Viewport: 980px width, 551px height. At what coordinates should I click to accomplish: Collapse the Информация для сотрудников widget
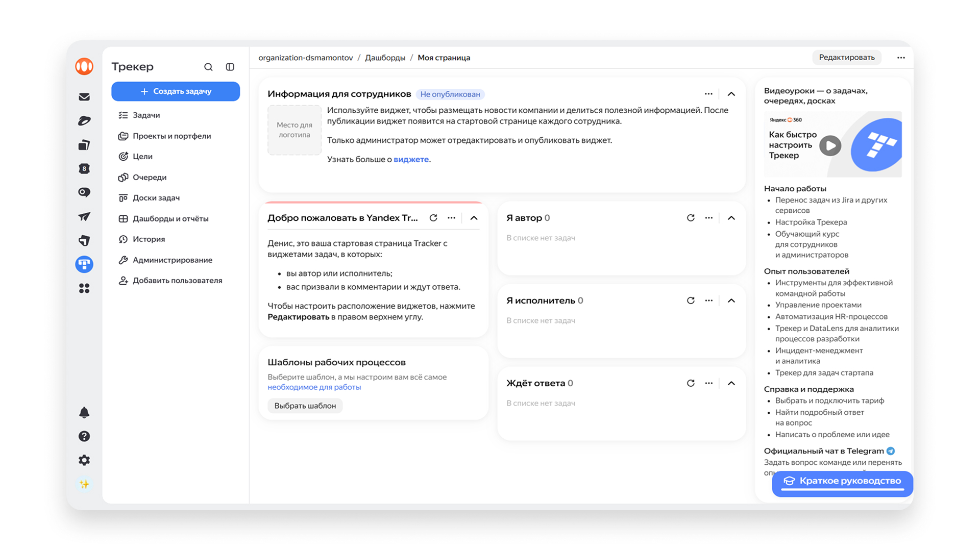pos(731,94)
